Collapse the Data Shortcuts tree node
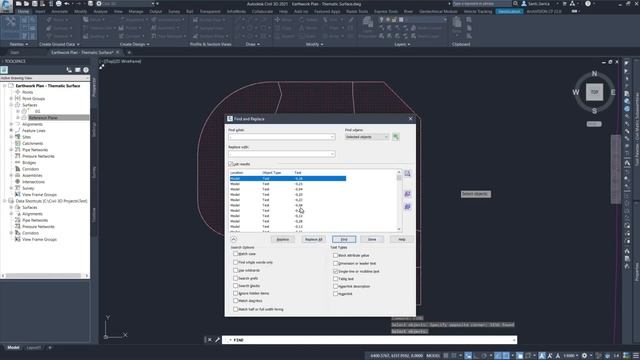Viewport: 640px width, 360px height. pos(5,201)
